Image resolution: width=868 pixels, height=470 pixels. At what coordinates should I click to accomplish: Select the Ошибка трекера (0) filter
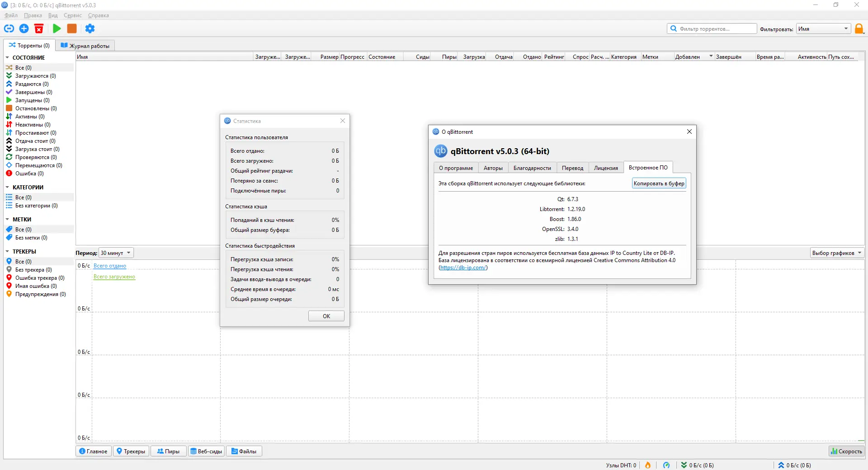(x=39, y=278)
